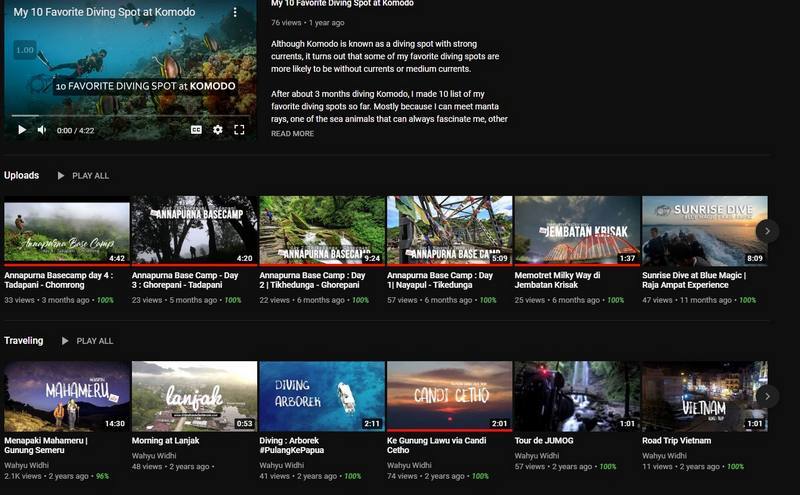Click the Uploads section heading
800x495 pixels.
pos(21,175)
